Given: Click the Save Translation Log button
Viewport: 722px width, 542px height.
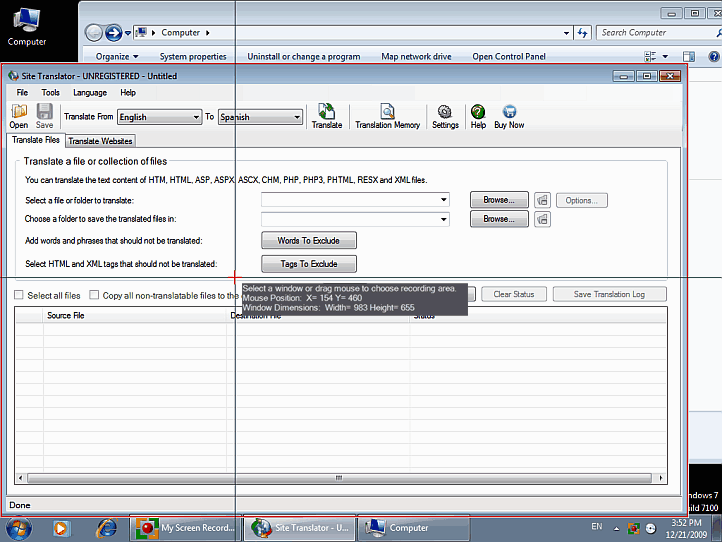Looking at the screenshot, I should (x=609, y=294).
